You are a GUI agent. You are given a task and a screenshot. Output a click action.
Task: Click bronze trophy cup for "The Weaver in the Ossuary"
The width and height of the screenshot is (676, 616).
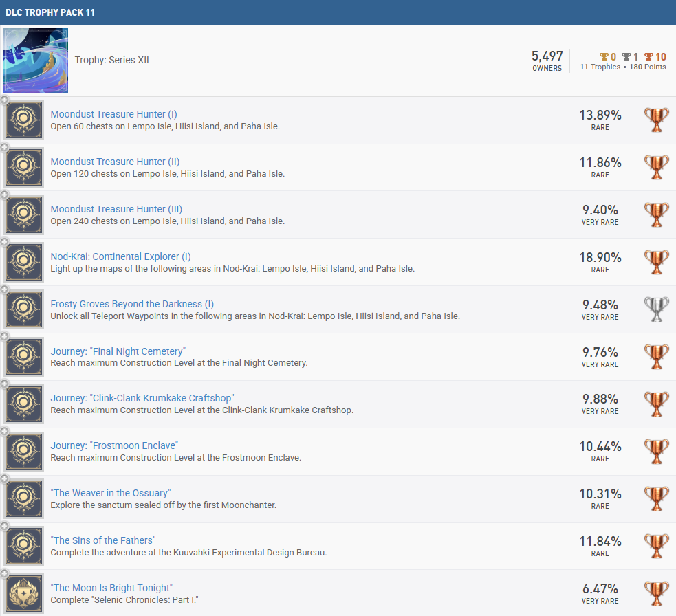coord(656,498)
